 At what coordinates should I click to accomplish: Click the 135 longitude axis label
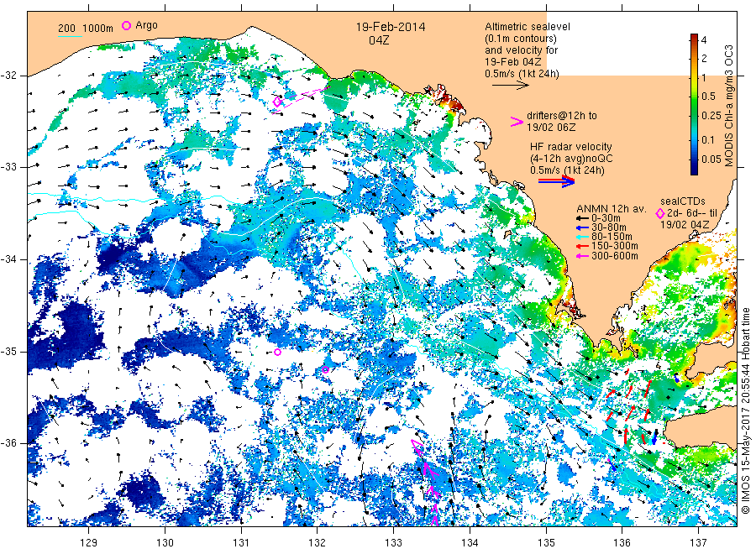click(x=546, y=543)
